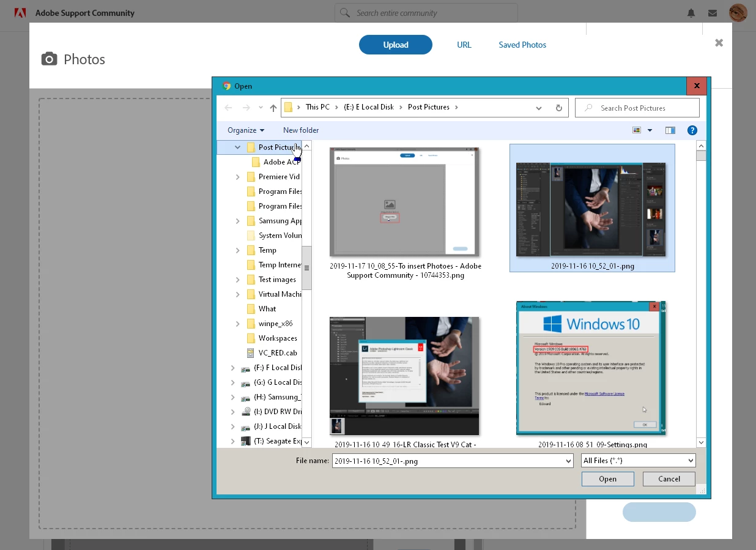Expand the Samsung App folder
This screenshot has width=756, height=550.
237,221
